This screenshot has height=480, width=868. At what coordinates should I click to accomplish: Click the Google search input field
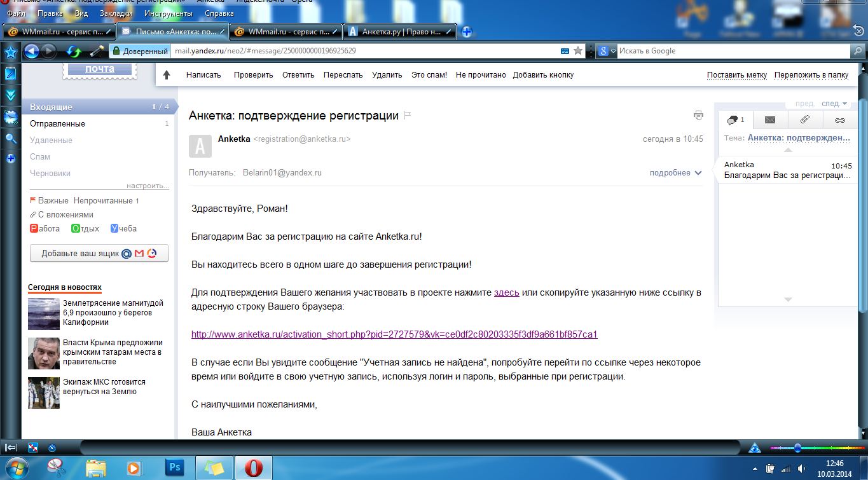coord(734,51)
